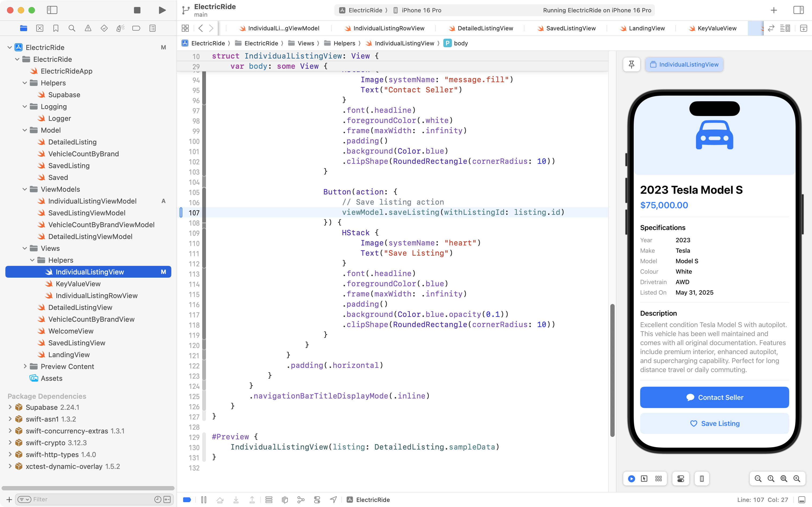Open the Bookmark navigator icon
Image resolution: width=812 pixels, height=507 pixels.
(56, 28)
